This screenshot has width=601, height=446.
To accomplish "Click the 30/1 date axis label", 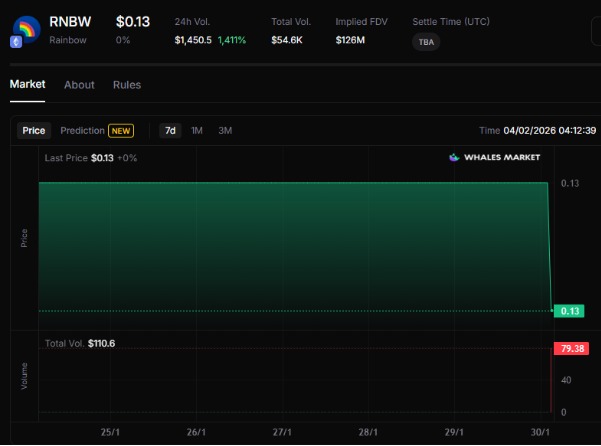I will click(x=540, y=432).
